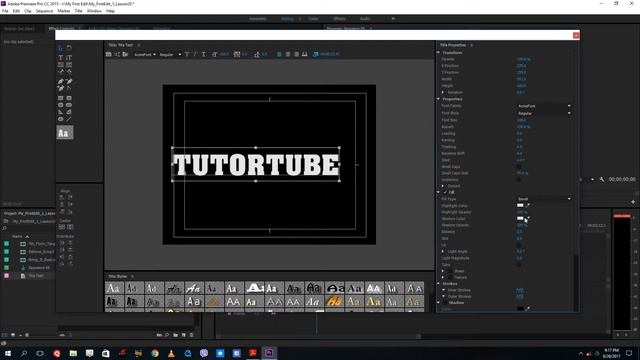Enable Underline checkbox in Properties

tap(519, 180)
